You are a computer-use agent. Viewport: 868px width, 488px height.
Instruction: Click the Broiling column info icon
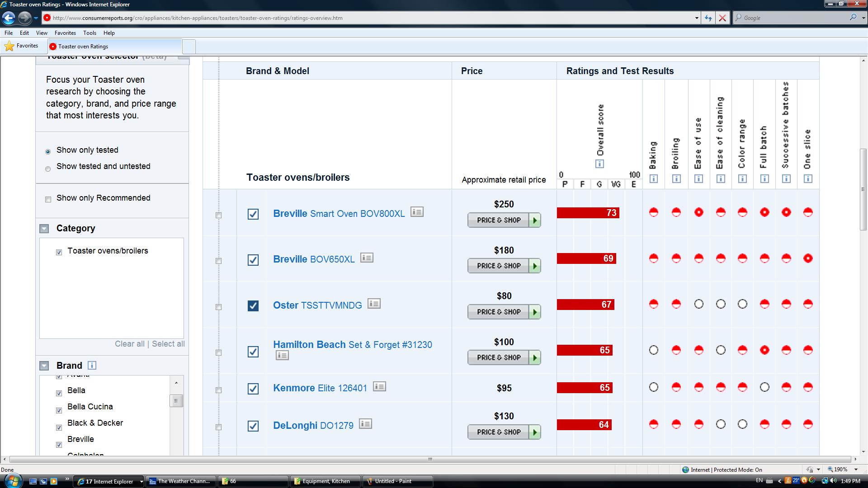pyautogui.click(x=676, y=179)
